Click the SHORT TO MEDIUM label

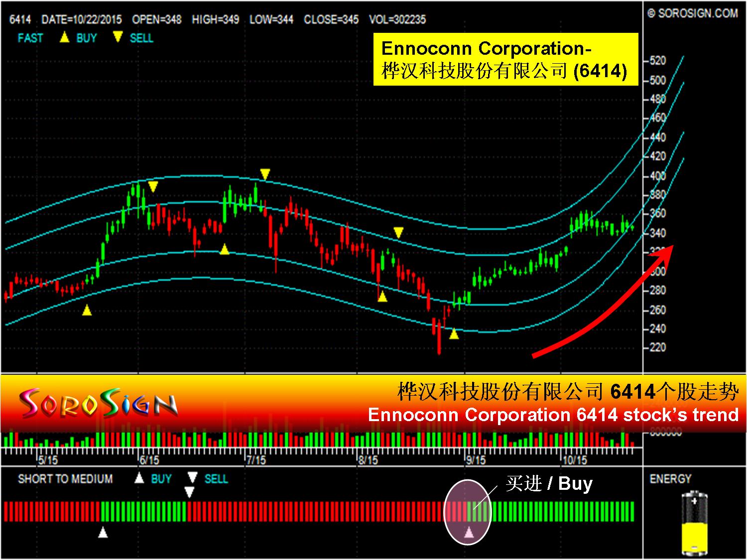coord(65,479)
